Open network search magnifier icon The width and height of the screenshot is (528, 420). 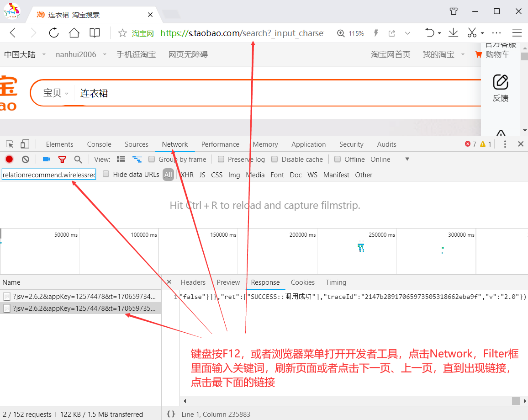[78, 159]
